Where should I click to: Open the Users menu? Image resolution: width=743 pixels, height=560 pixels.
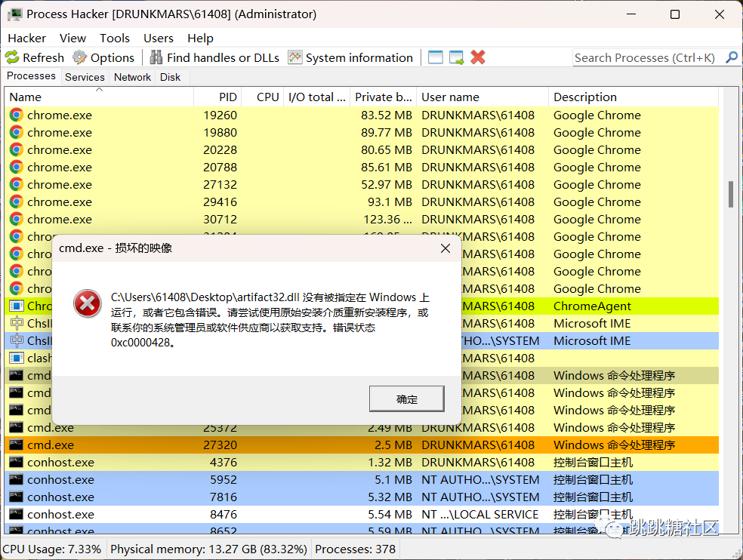point(159,38)
